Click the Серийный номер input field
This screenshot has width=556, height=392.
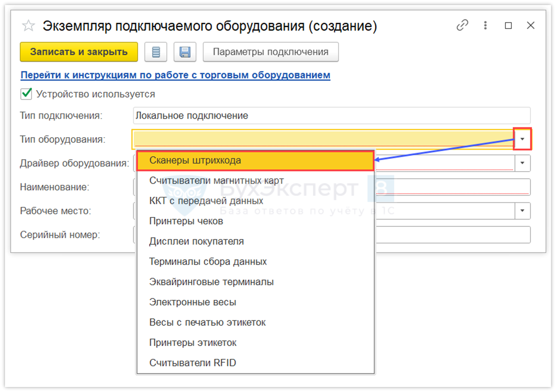click(452, 235)
